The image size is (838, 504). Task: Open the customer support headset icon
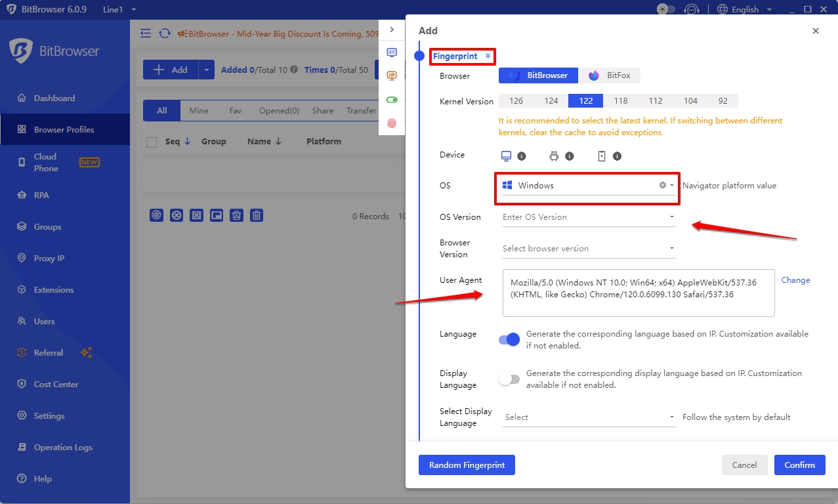point(691,9)
